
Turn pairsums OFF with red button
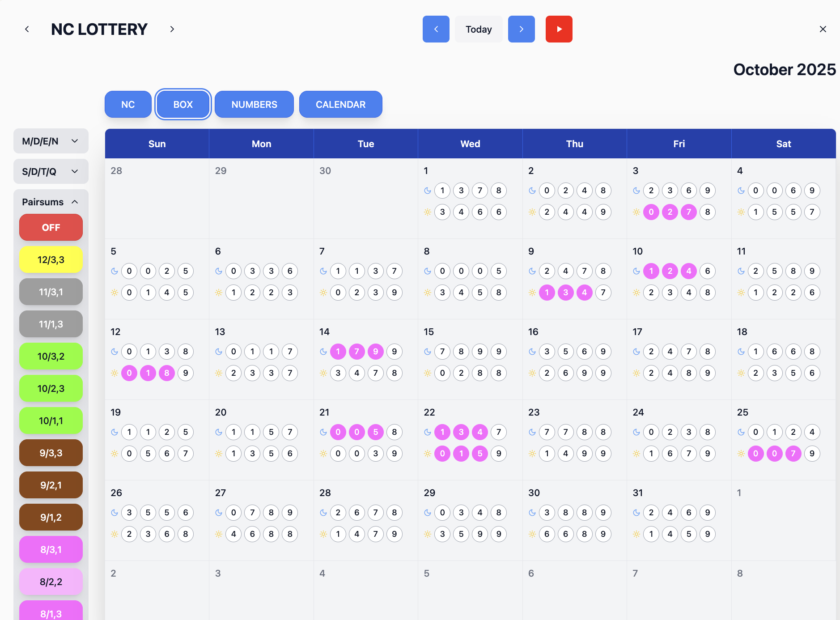pos(51,227)
